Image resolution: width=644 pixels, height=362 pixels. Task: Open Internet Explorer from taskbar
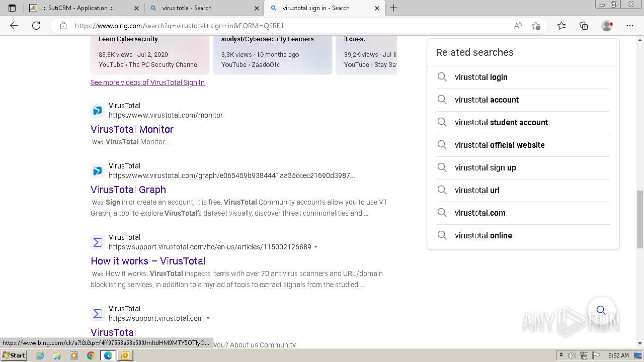(40, 355)
